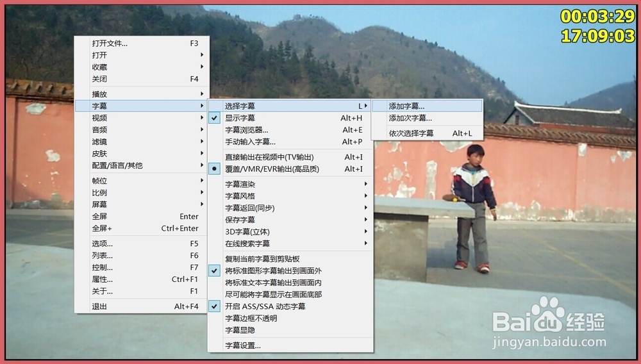641x364 pixels.
Task: Enable 字幕边框不透明 option
Action: [x=290, y=318]
